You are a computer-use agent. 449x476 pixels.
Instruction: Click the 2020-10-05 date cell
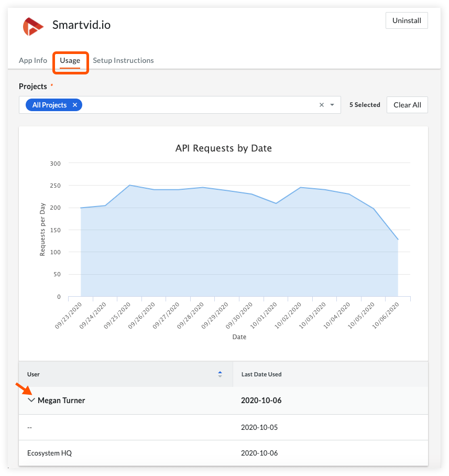click(259, 427)
